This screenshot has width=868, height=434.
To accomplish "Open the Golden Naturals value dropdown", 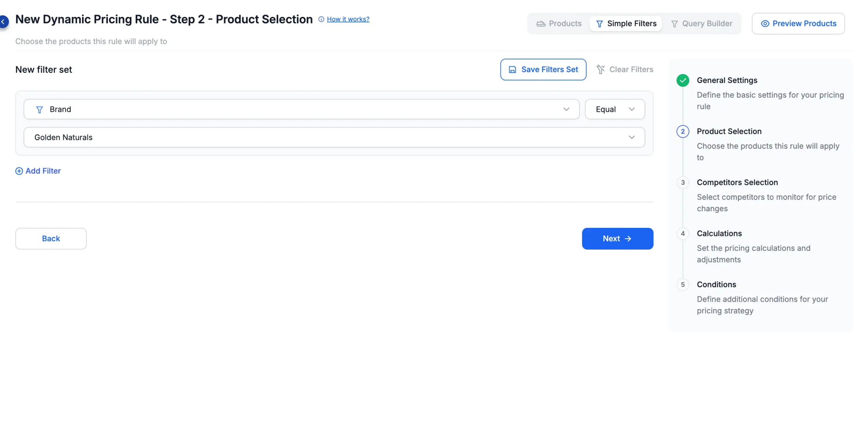I will (x=334, y=137).
